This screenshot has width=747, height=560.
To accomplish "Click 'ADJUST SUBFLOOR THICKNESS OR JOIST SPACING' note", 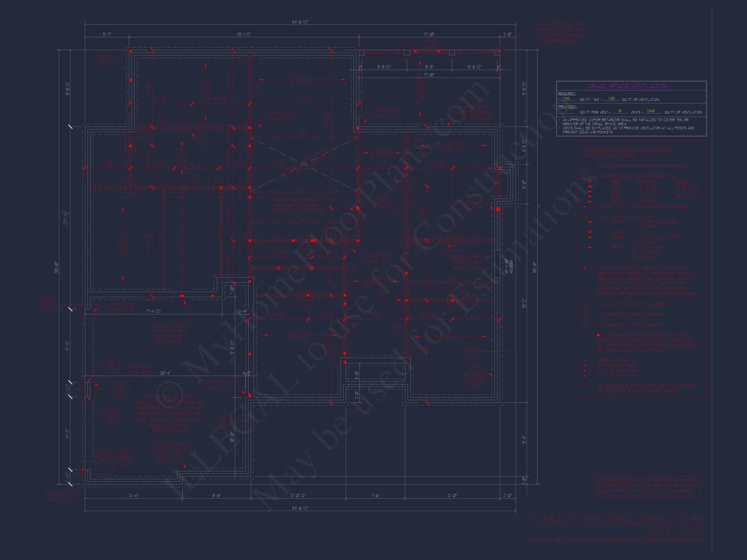I will point(646,388).
